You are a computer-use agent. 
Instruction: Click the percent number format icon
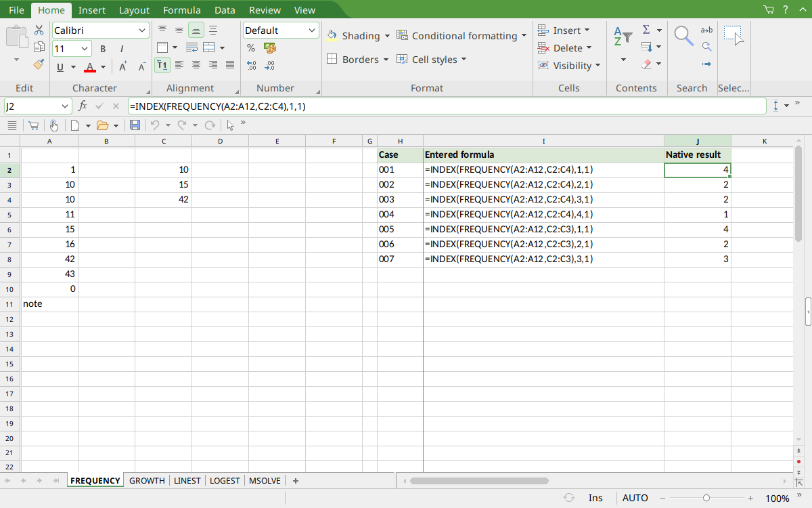(251, 47)
